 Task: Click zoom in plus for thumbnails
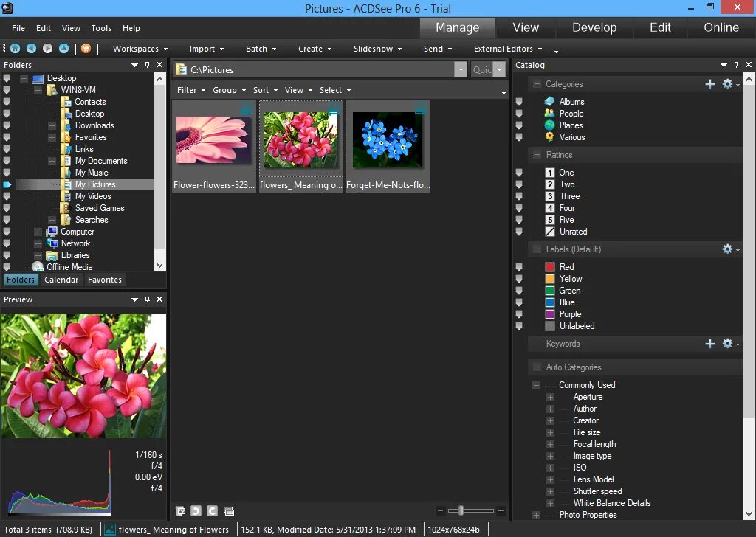501,510
